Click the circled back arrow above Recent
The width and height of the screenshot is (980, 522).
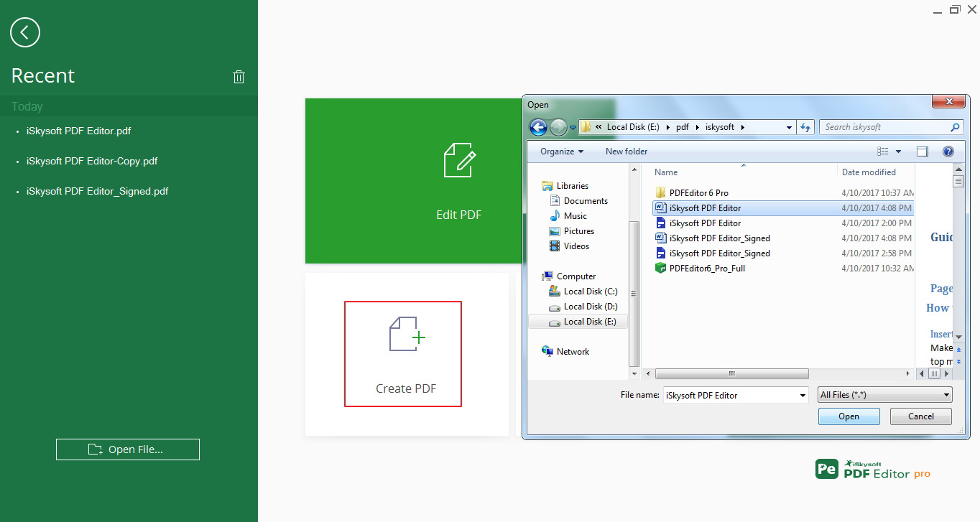25,32
